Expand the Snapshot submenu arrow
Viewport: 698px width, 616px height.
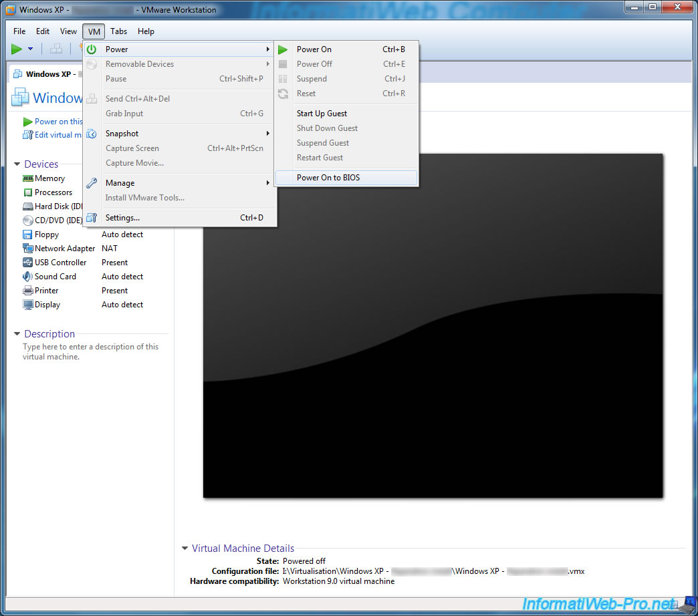[267, 134]
